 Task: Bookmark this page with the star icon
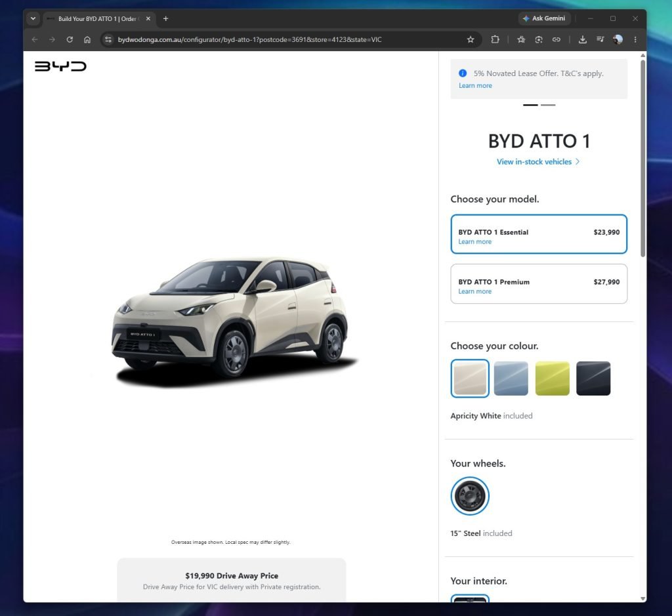click(470, 39)
